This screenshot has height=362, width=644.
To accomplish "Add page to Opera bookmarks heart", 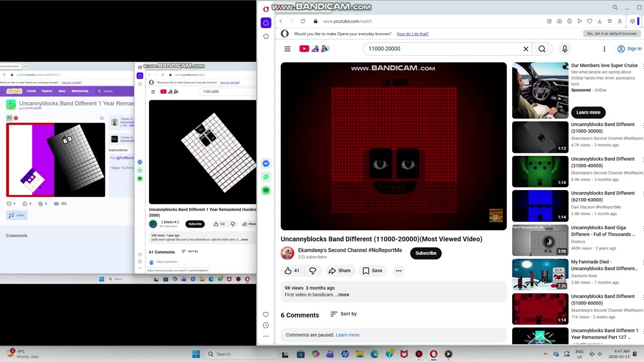I will click(x=590, y=21).
